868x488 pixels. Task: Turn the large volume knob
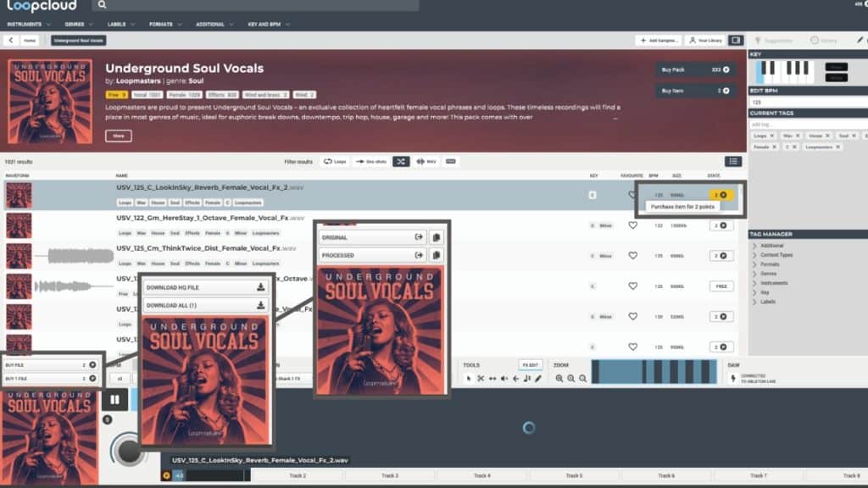point(129,451)
